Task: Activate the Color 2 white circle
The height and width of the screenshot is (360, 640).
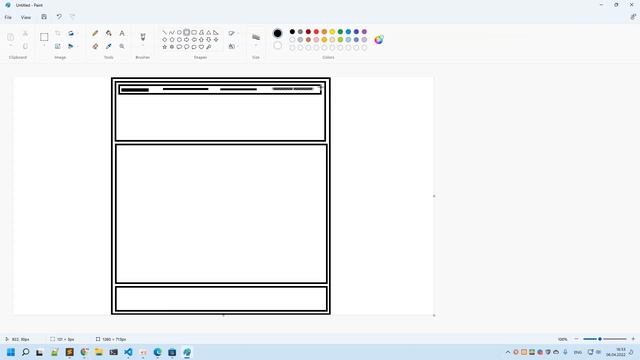Action: click(278, 45)
